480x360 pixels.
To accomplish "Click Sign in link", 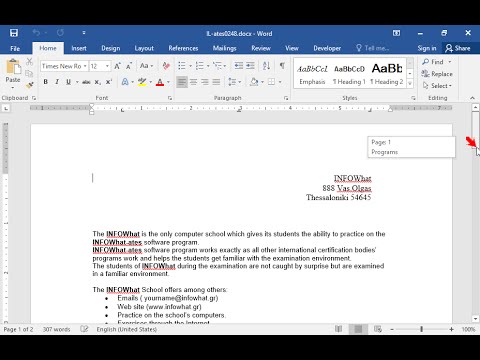I will tap(427, 48).
